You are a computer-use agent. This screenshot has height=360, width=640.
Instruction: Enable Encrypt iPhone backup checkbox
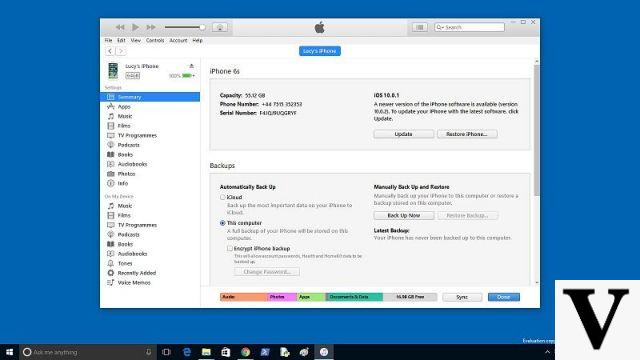pyautogui.click(x=230, y=248)
